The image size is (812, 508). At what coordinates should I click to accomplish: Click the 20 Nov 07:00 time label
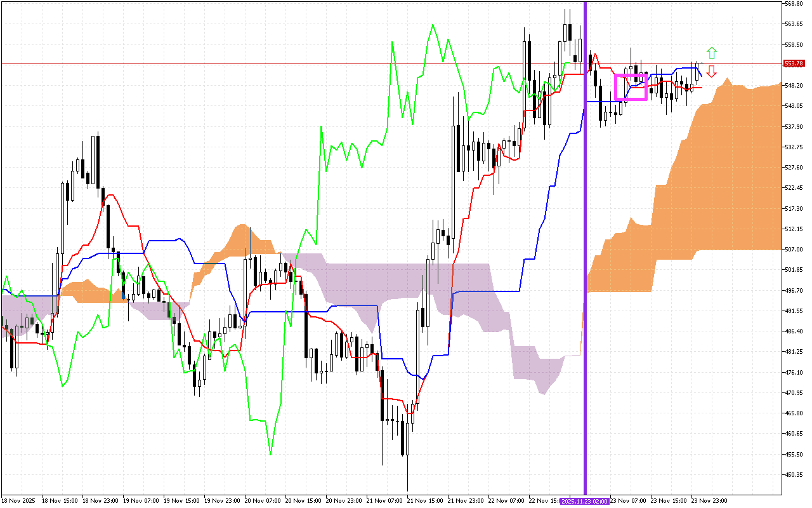(x=263, y=501)
